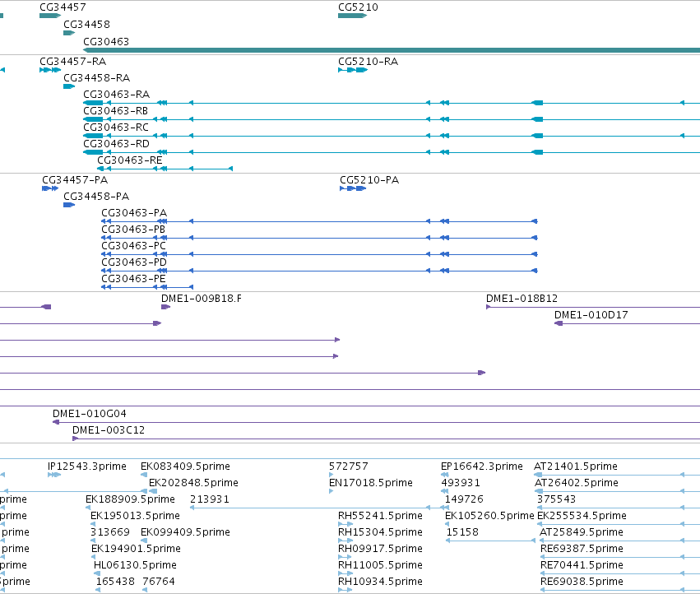Select clone DME1-018B12 label
This screenshot has width=700, height=594.
[522, 299]
